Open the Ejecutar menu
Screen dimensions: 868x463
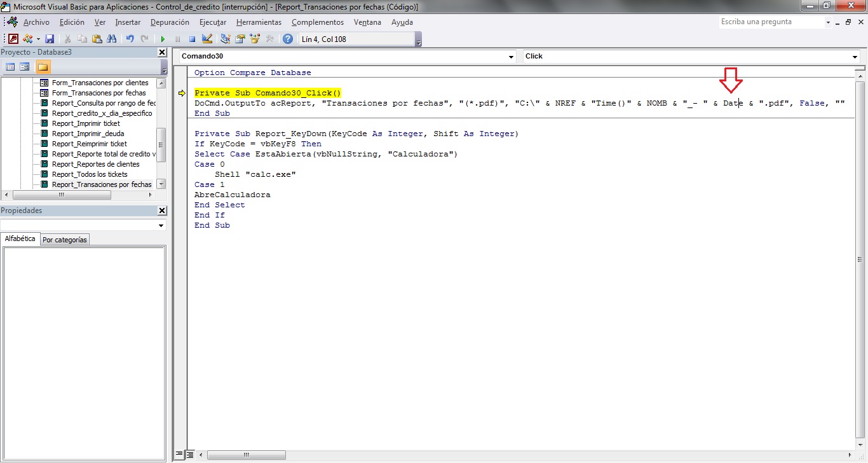coord(213,22)
